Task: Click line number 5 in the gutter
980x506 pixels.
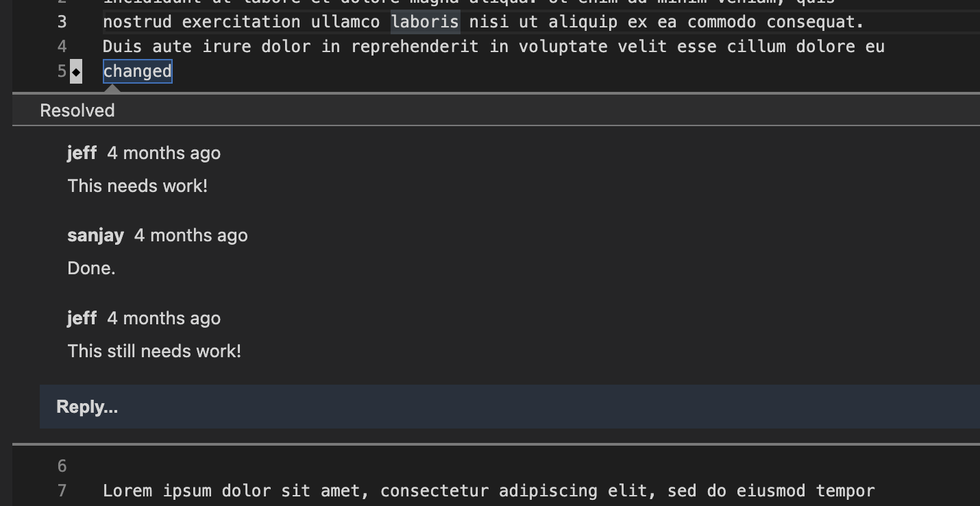Action: coord(60,71)
